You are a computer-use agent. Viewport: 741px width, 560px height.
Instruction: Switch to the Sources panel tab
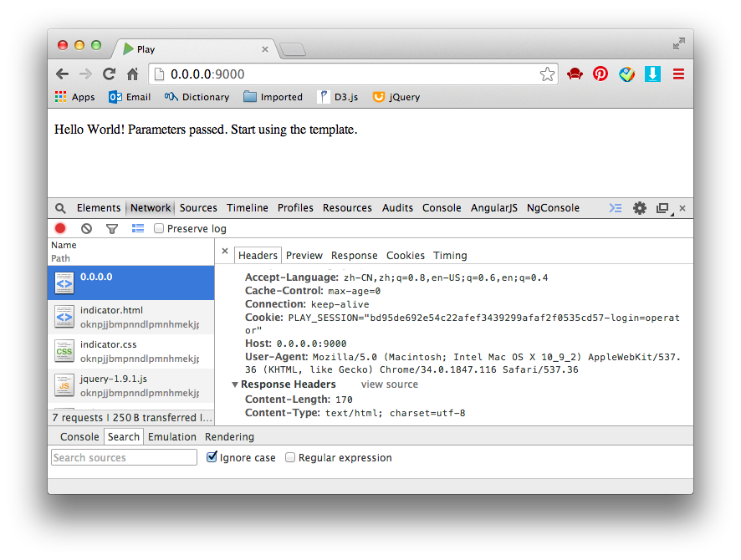pyautogui.click(x=198, y=208)
